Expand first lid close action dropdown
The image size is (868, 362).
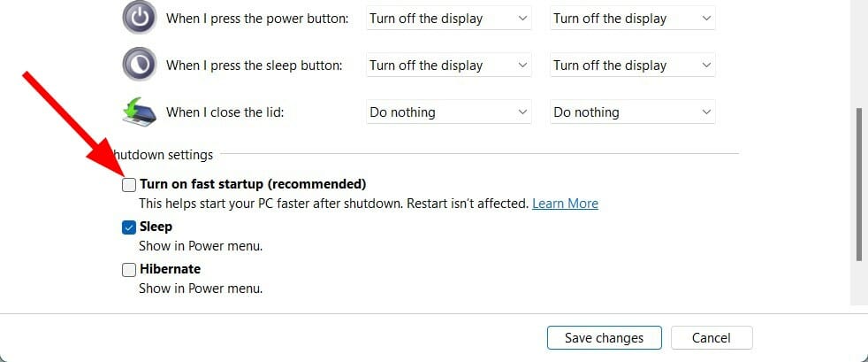pos(449,112)
